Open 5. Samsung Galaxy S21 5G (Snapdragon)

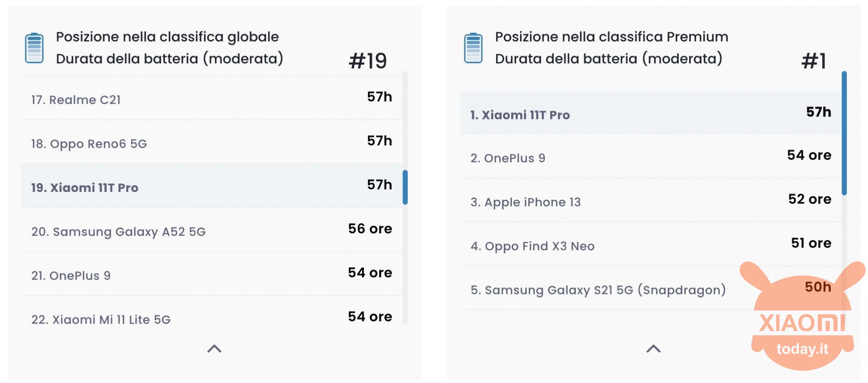click(650, 289)
